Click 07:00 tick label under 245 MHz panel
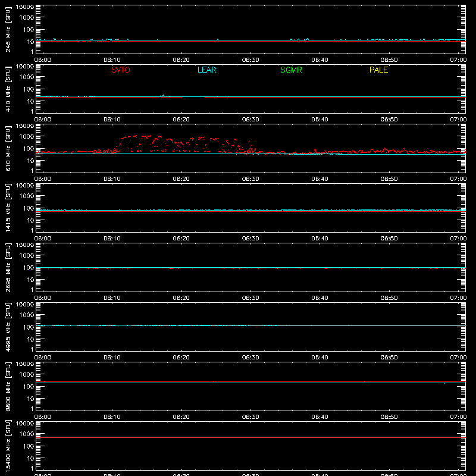This screenshot has width=476, height=476. tap(458, 60)
